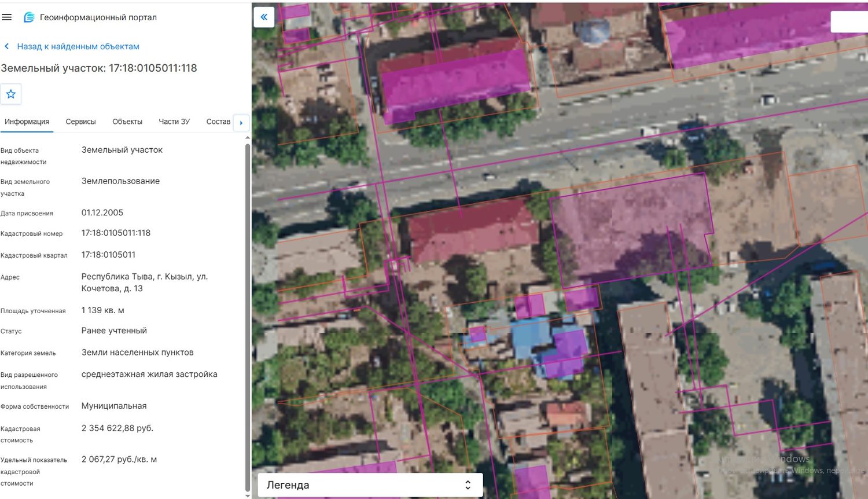Click the status value Ранее учтенный

tap(114, 331)
